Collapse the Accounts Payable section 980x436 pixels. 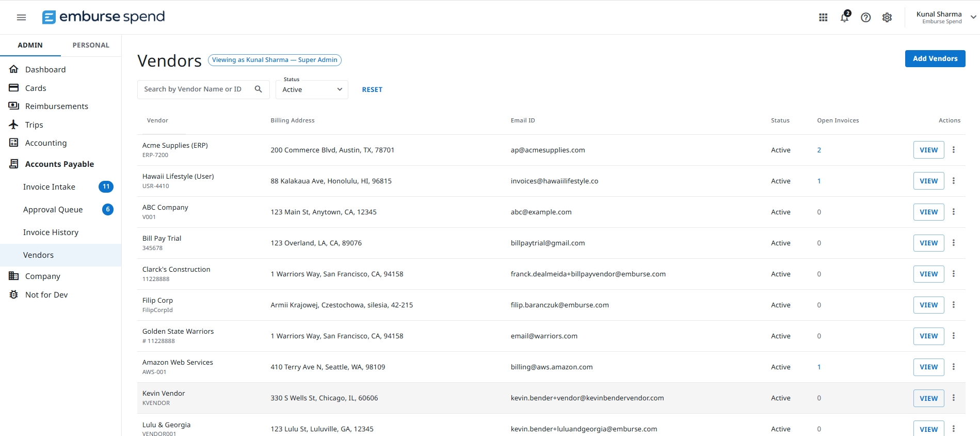tap(60, 164)
